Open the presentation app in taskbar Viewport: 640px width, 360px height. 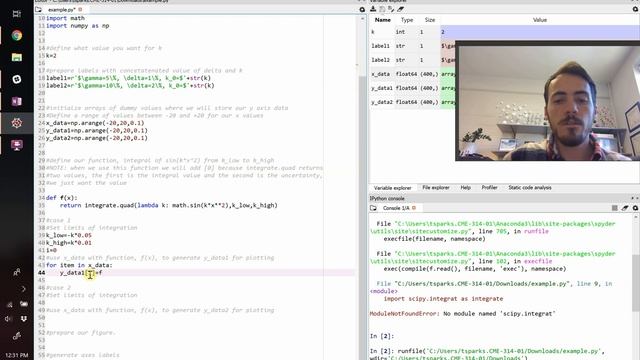point(17,145)
